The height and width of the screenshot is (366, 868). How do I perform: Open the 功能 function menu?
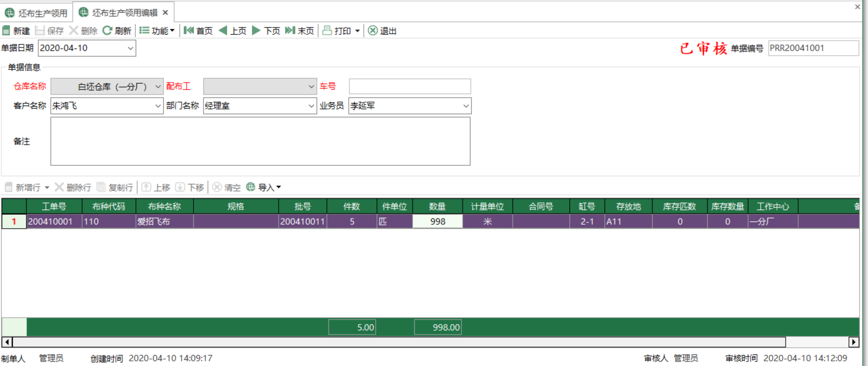(x=157, y=30)
